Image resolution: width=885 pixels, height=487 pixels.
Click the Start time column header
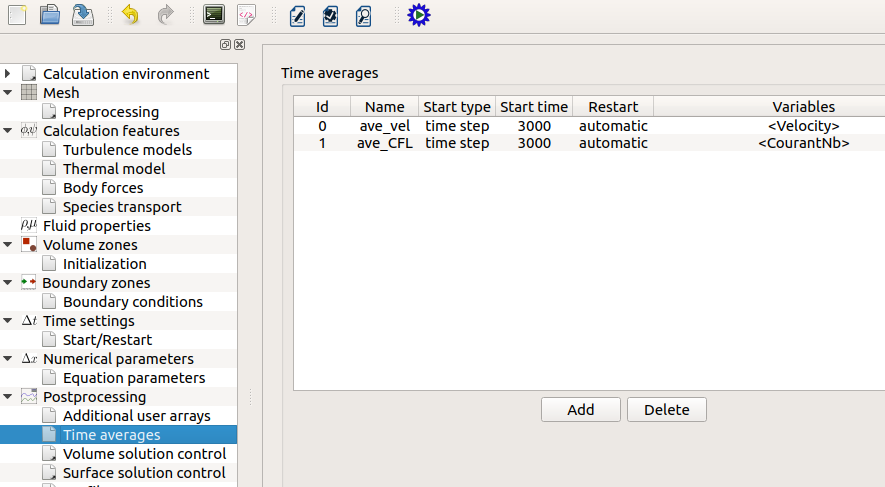coord(534,107)
